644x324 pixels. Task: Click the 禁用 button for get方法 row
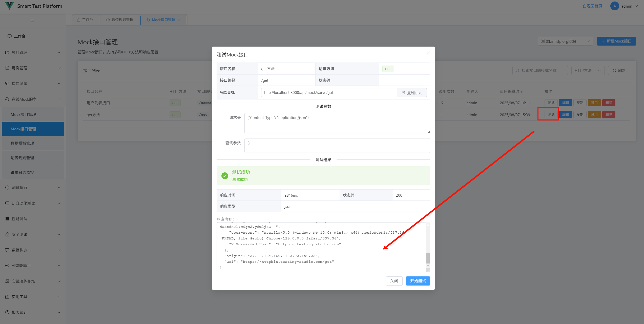[594, 115]
